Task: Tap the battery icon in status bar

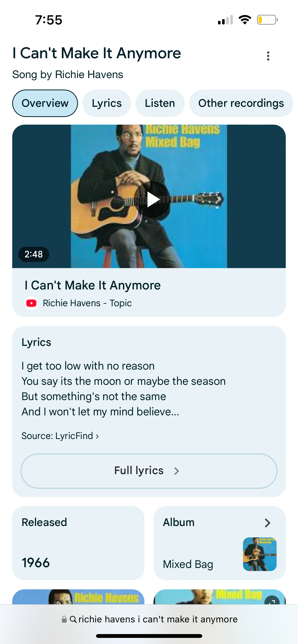Action: pos(267,20)
